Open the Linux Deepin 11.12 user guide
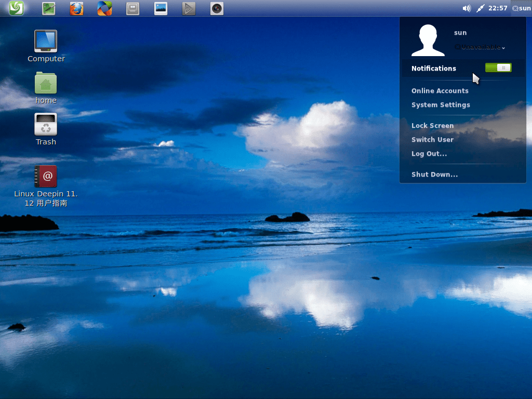Image resolution: width=532 pixels, height=399 pixels. (46, 177)
